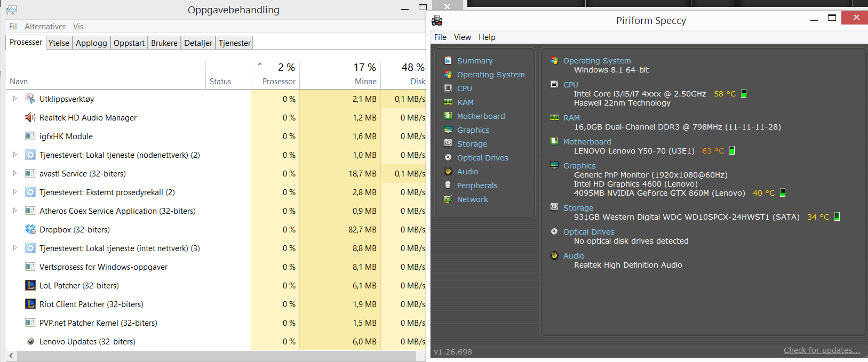Click the horizontal scrollbar left arrow
The height and width of the screenshot is (362, 868).
(11, 356)
